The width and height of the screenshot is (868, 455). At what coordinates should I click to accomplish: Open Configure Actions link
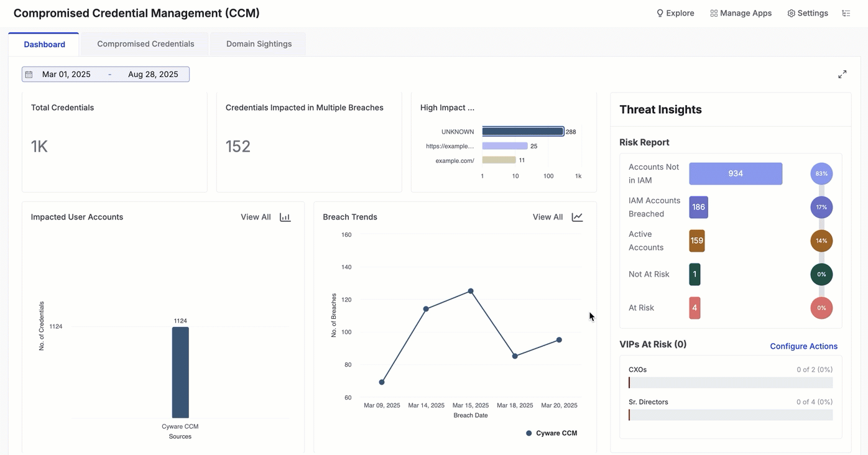803,346
